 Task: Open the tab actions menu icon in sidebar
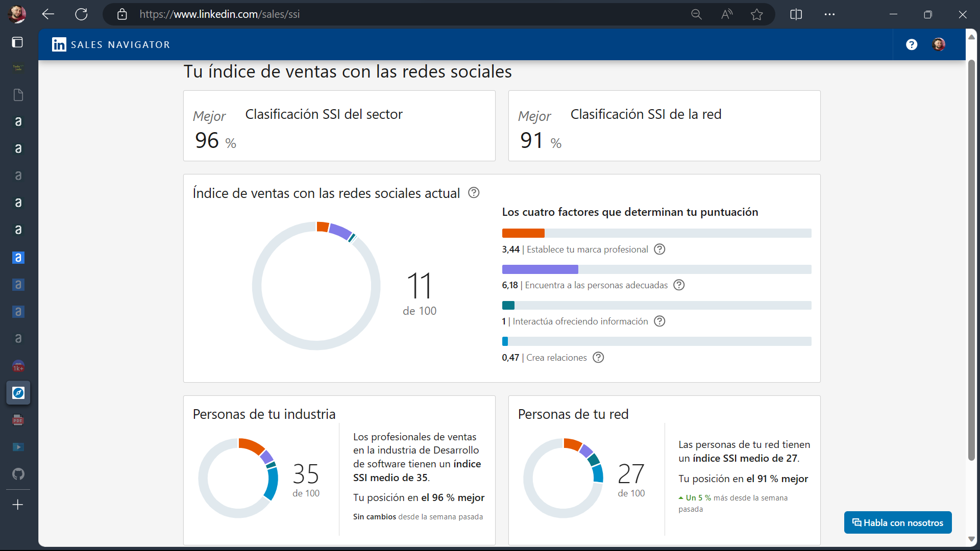coord(17,42)
